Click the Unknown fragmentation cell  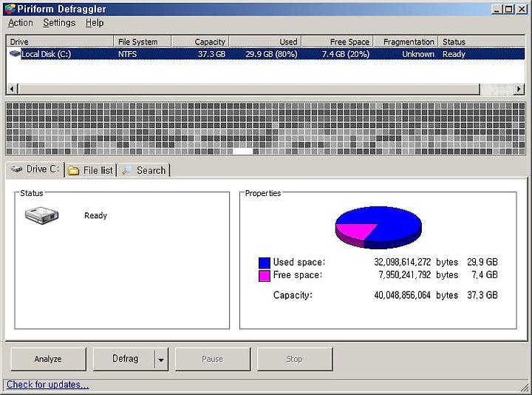coord(418,54)
